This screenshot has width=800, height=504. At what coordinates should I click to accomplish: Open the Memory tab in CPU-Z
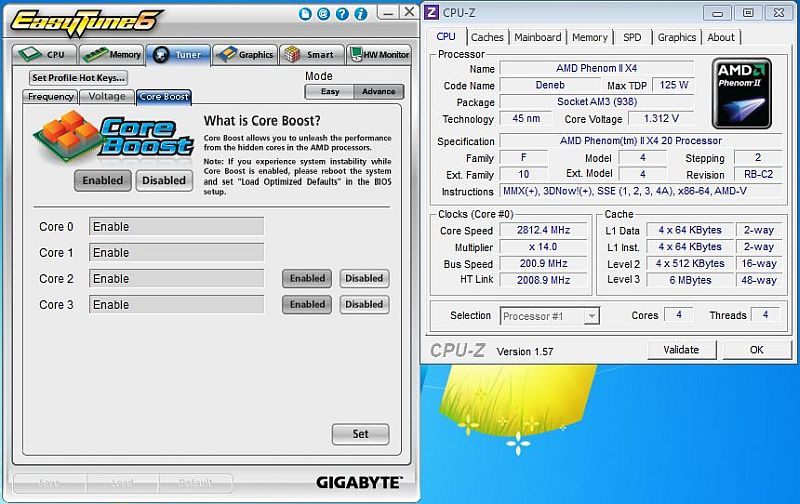(x=589, y=37)
